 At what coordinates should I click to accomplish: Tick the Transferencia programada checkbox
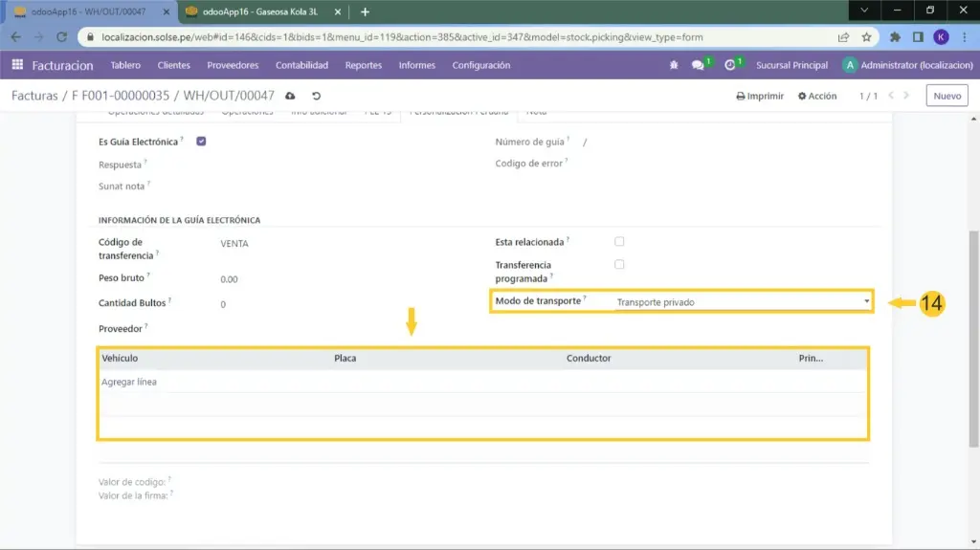(619, 264)
